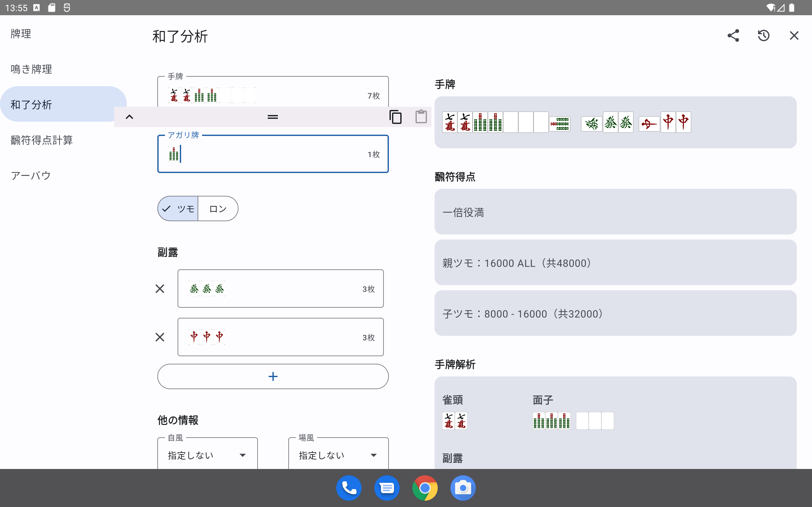This screenshot has height=507, width=812.
Task: Launch the Camera app in dock
Action: tap(463, 488)
